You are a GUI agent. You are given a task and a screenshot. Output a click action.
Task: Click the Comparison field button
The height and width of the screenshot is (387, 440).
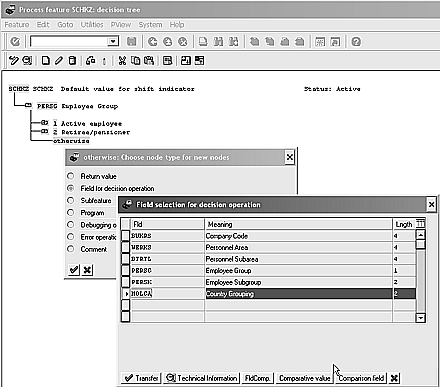[x=361, y=378]
